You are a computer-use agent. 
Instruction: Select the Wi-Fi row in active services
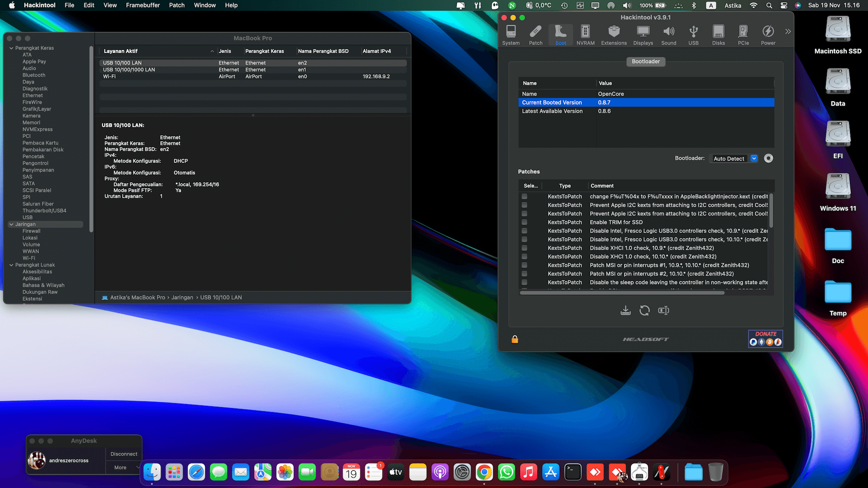(x=253, y=77)
